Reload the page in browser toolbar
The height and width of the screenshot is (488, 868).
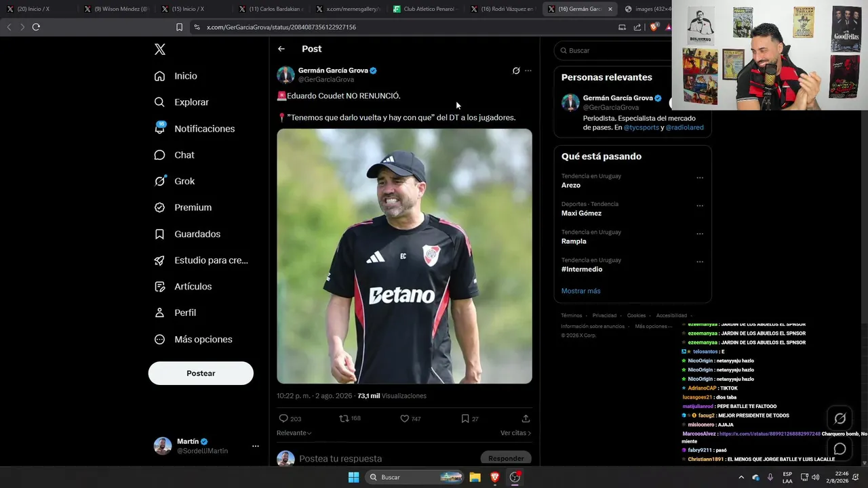coord(36,27)
